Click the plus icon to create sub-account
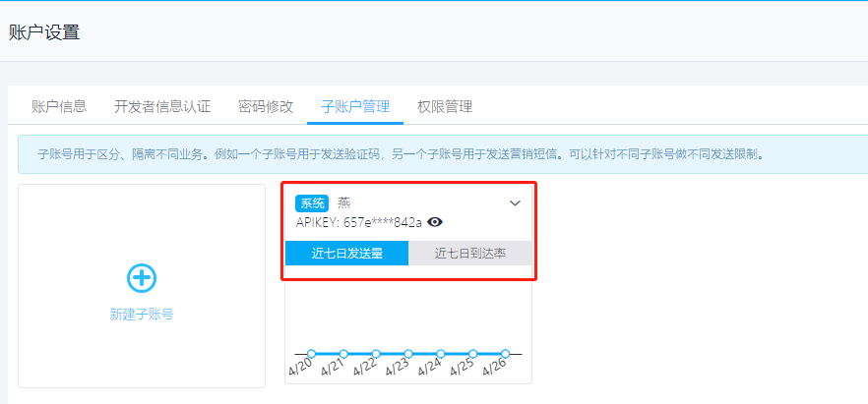The image size is (868, 404). coord(142,278)
